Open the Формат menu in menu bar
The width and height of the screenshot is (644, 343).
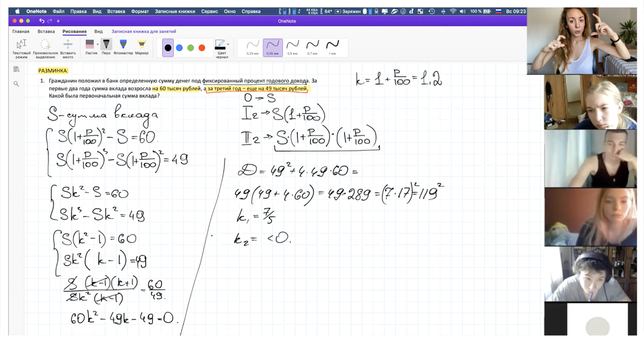coord(140,11)
